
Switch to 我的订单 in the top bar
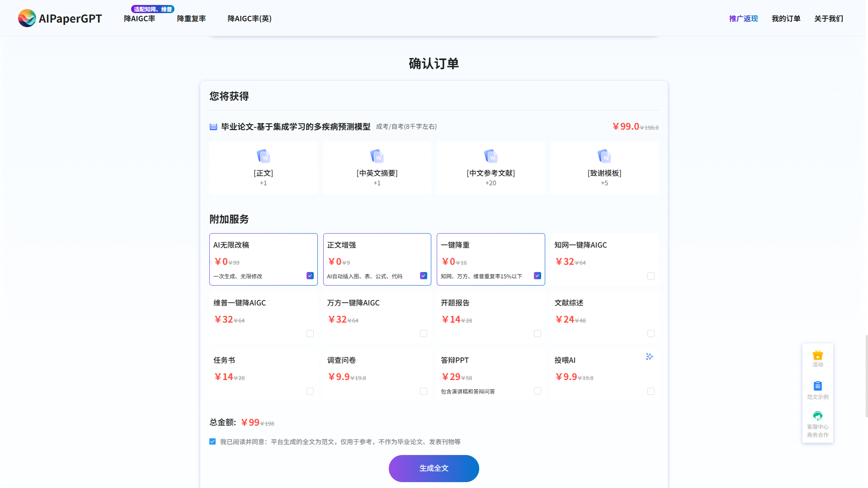786,19
